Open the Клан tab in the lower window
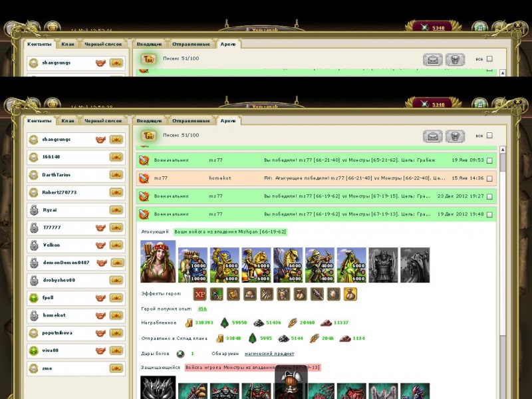The image size is (532, 399). tap(68, 121)
